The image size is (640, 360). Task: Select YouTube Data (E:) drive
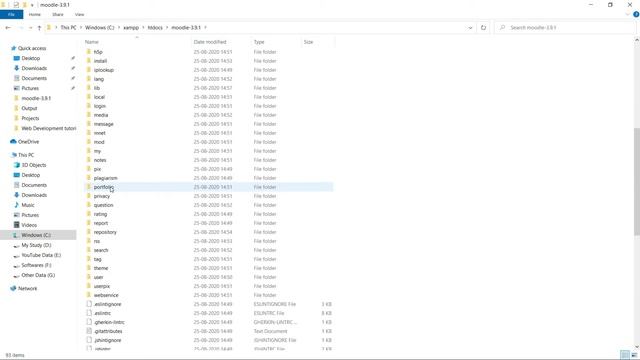tap(41, 255)
